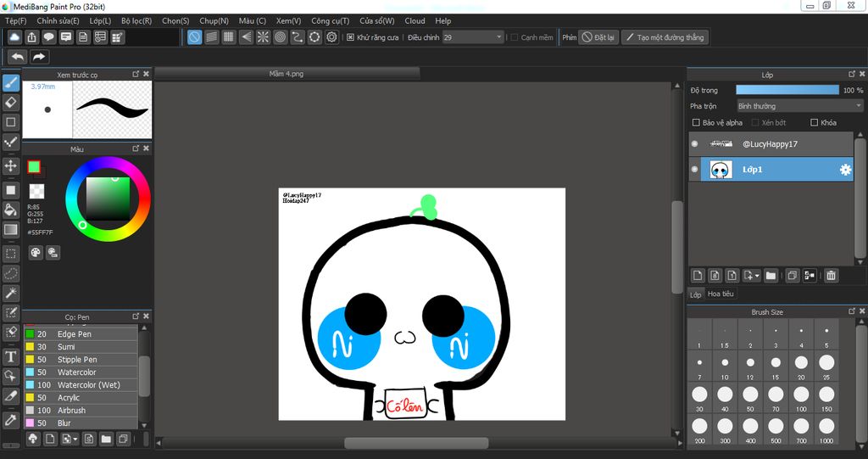Click the transparent color swatch
Screen dimensions: 868x459
(36, 191)
